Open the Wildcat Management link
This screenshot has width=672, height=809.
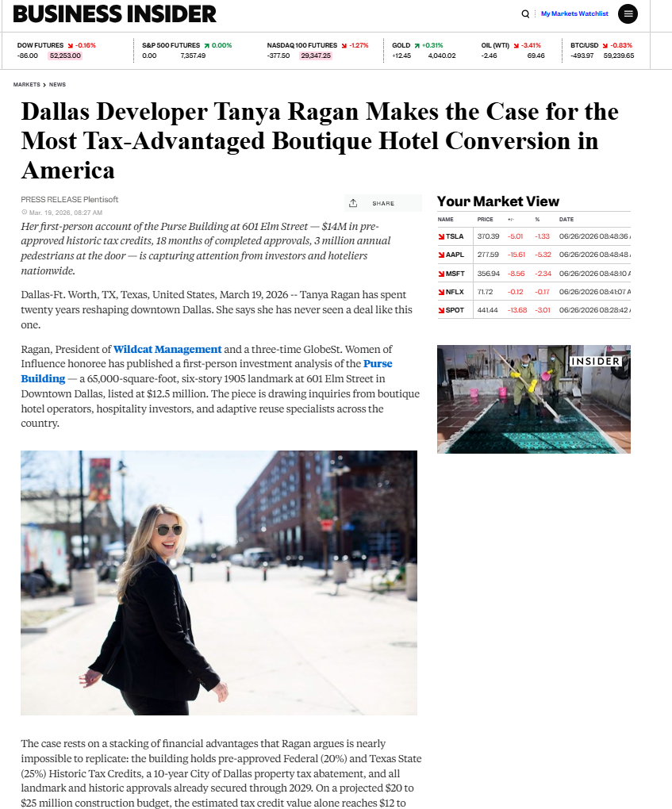[167, 349]
